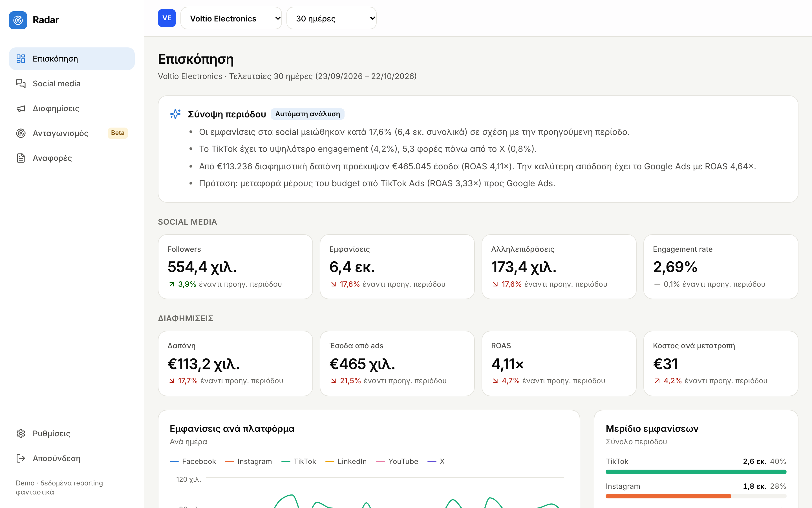
Task: Open the Voltio Electronics brand dropdown
Action: [231, 18]
